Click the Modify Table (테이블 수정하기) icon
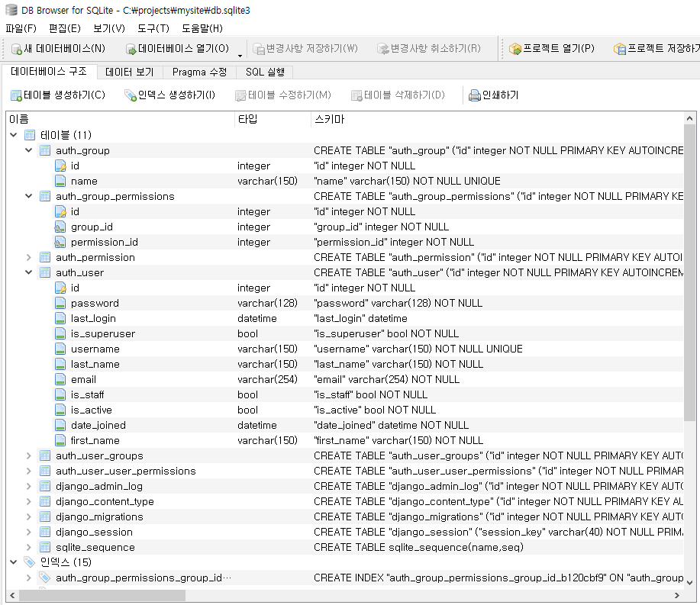Image resolution: width=700 pixels, height=605 pixels. click(x=240, y=95)
